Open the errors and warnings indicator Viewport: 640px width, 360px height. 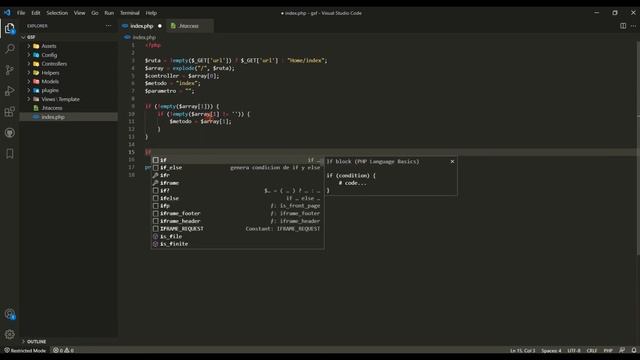point(63,350)
